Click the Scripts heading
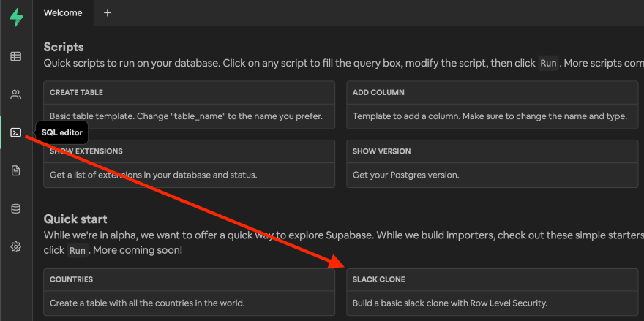The height and width of the screenshot is (321, 644). pyautogui.click(x=64, y=48)
